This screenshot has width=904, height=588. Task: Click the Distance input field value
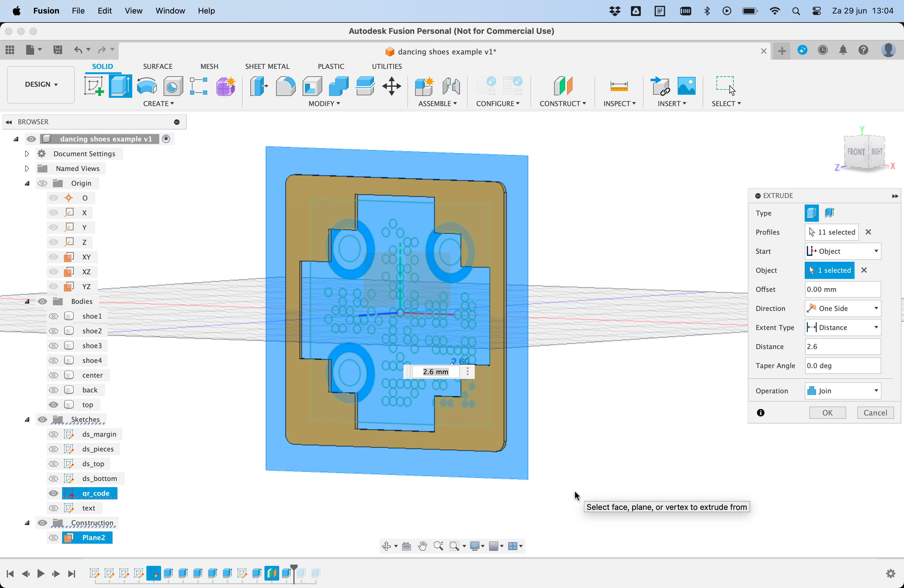point(843,346)
